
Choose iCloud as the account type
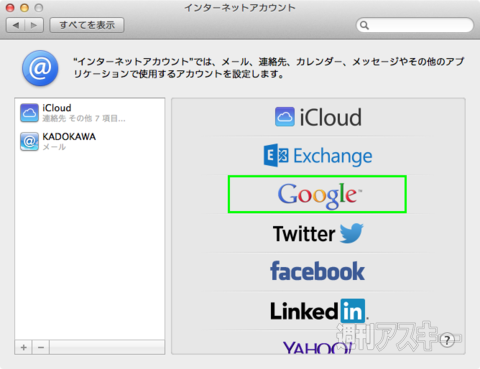[x=318, y=117]
